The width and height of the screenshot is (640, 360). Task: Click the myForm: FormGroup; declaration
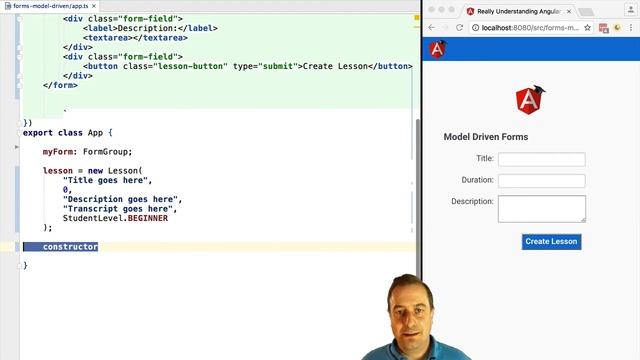tap(87, 152)
